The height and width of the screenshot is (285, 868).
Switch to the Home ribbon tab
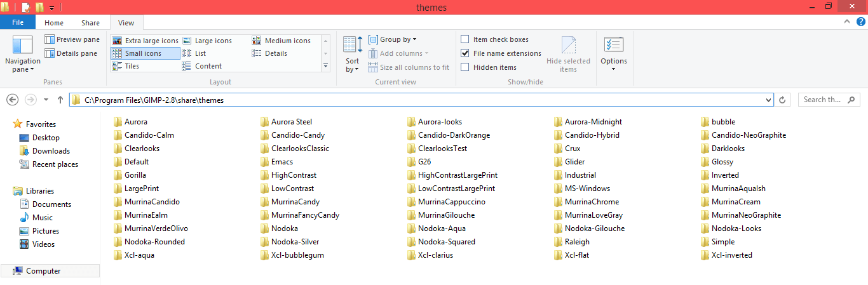[x=54, y=23]
